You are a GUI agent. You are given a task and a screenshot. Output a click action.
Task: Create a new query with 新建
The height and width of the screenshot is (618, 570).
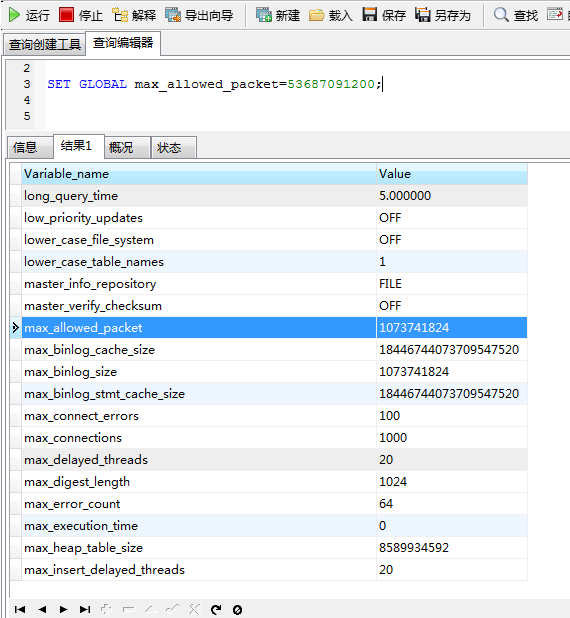[278, 15]
